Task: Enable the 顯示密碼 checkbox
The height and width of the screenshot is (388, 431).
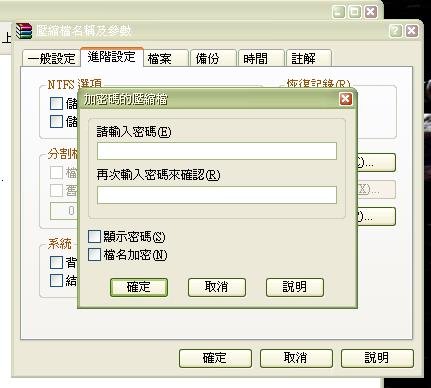Action: [x=94, y=236]
